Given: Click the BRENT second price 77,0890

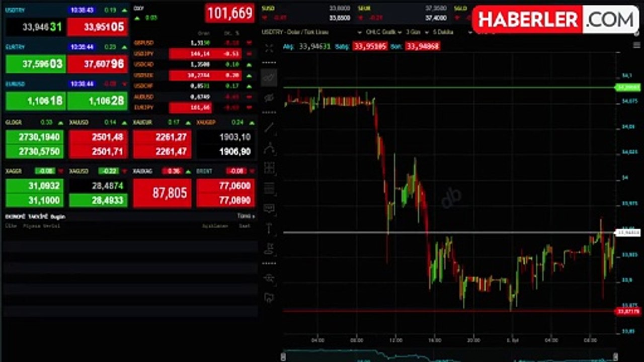Looking at the screenshot, I should 226,200.
